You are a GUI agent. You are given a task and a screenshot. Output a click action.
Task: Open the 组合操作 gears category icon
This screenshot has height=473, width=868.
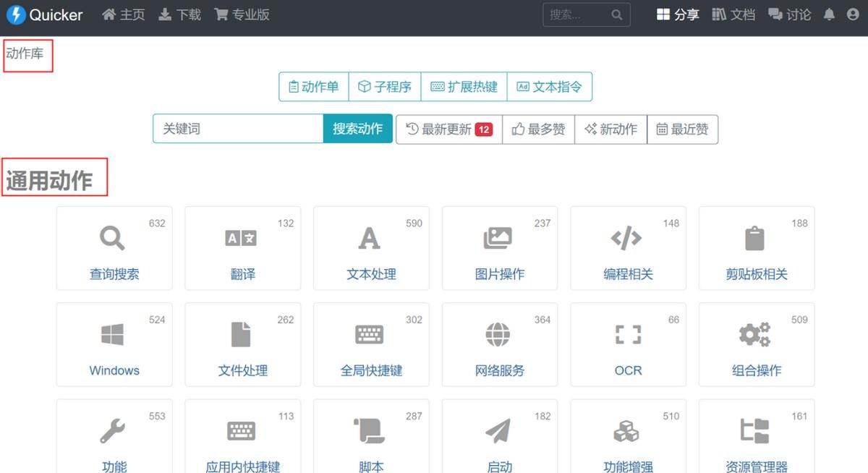tap(755, 334)
